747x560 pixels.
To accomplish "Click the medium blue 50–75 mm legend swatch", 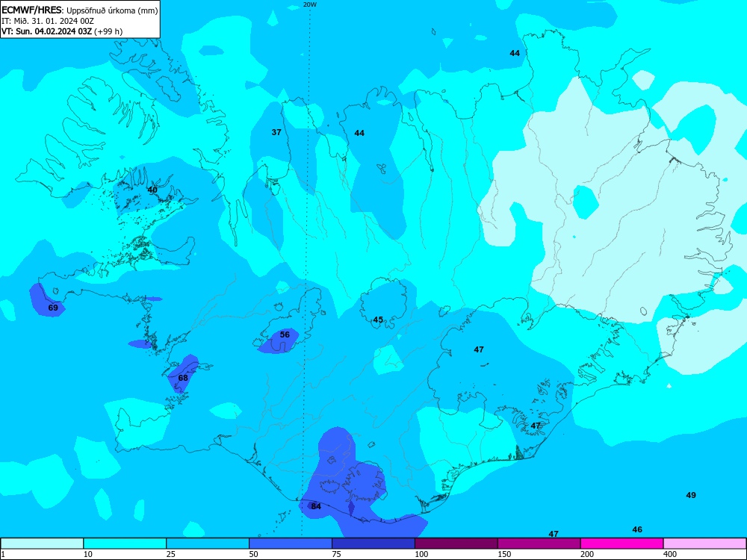I will click(291, 544).
